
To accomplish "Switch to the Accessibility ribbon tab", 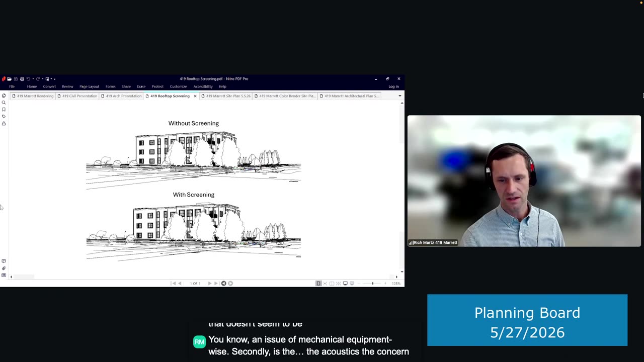I will tap(203, 86).
